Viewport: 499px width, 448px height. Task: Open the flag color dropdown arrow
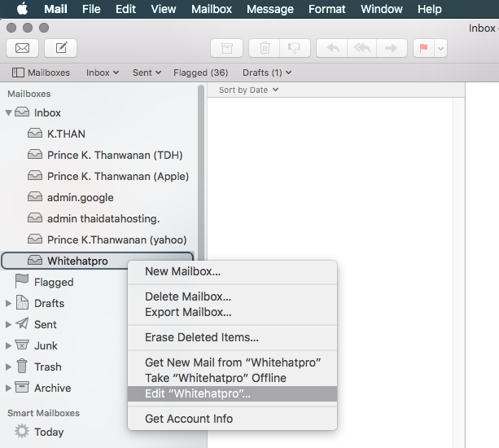[440, 48]
